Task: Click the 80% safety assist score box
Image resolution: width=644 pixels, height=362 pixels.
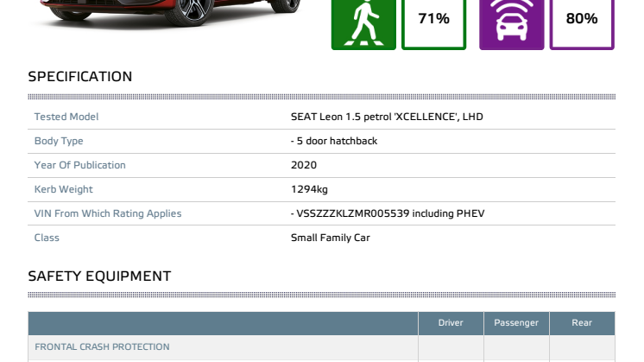Action: pos(582,25)
